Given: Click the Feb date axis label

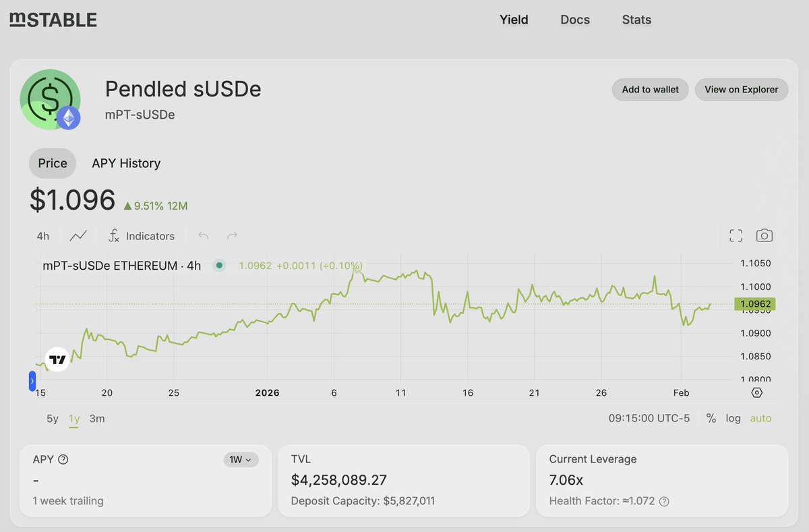Looking at the screenshot, I should pos(681,393).
